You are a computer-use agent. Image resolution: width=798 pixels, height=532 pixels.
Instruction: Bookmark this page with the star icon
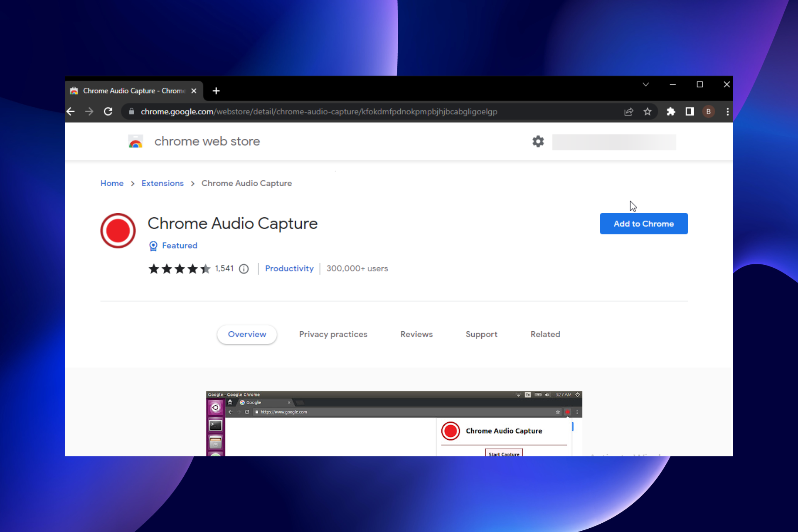(x=648, y=111)
